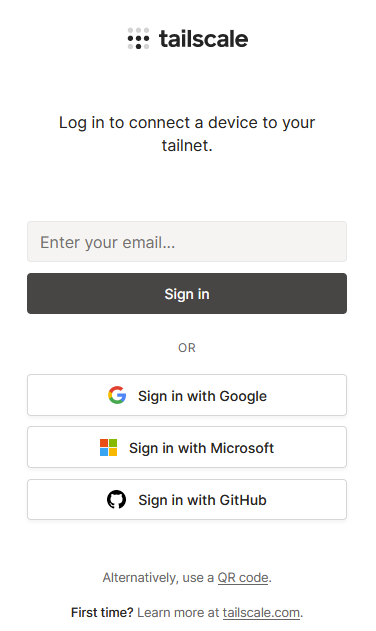Click the Log in to connect heading line
376x631 pixels.
187,123
